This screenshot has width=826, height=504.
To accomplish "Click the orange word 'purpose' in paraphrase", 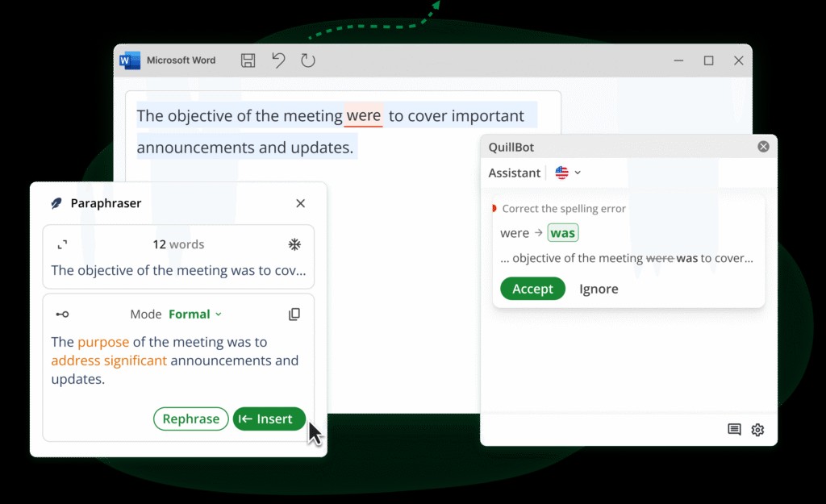I will 103,342.
